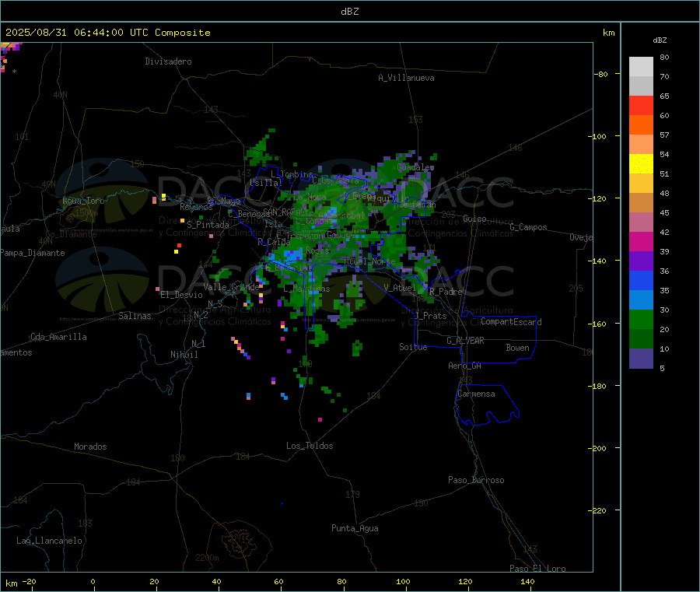Screen dimensions: 700x592
Task: Click the Valle_Grande label
Action: point(231,287)
